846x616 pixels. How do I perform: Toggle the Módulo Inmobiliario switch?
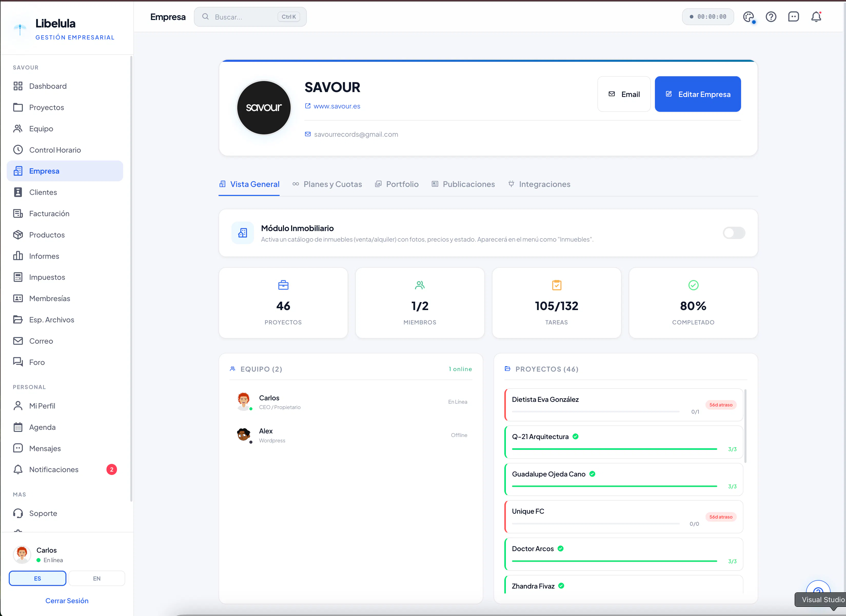click(x=734, y=233)
